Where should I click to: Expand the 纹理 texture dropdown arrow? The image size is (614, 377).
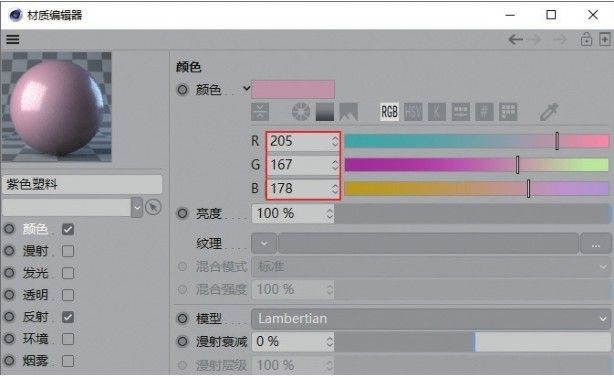coord(264,244)
